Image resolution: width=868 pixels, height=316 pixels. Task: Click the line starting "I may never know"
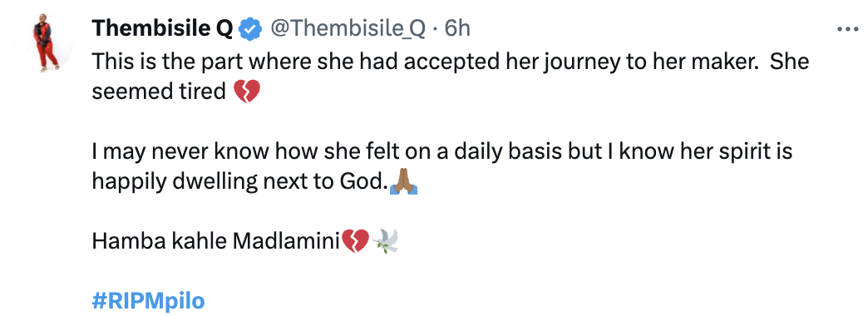coord(442,151)
